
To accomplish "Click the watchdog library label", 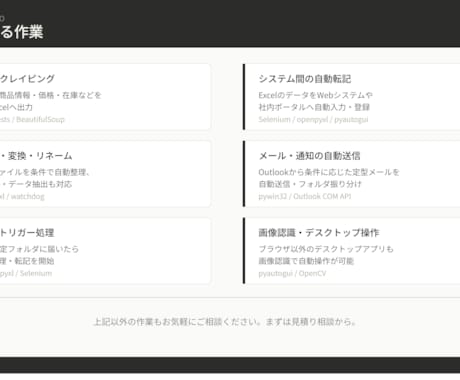I will [x=28, y=197].
